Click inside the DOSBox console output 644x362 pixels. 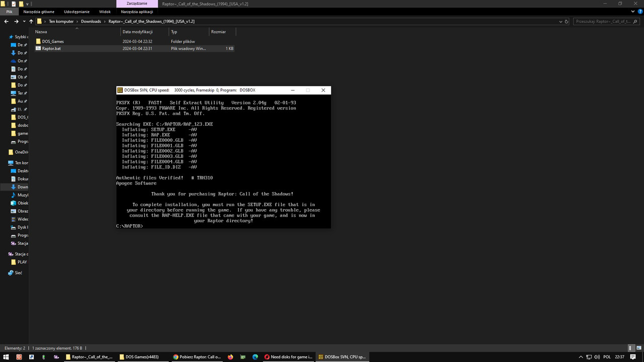(x=223, y=161)
